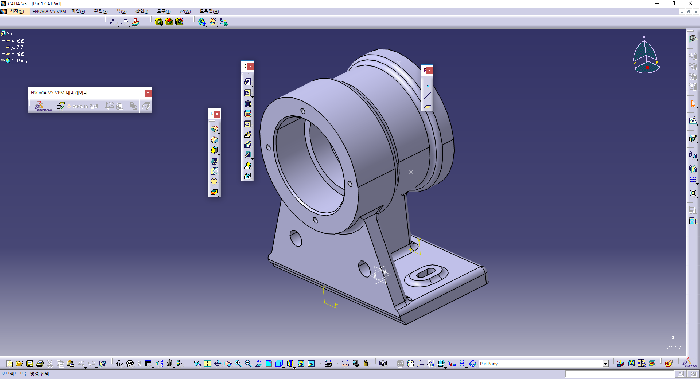This screenshot has height=379, width=700.
Task: Select the Point reference element tool
Action: [427, 85]
